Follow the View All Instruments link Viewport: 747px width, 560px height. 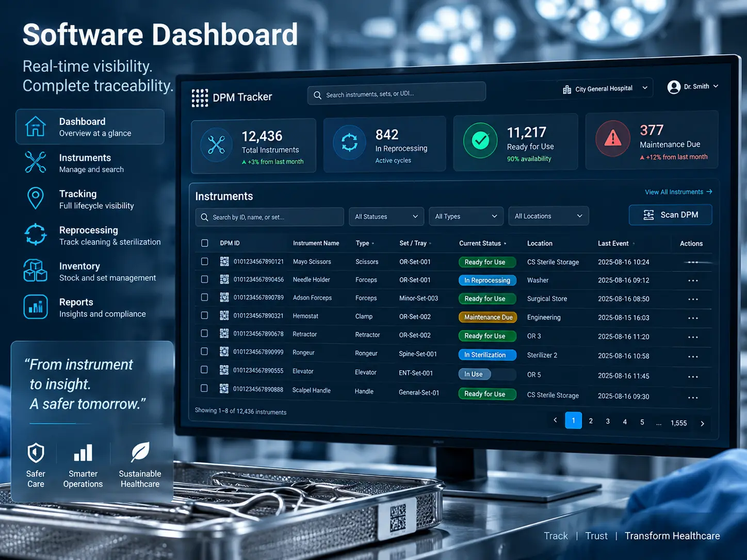678,192
